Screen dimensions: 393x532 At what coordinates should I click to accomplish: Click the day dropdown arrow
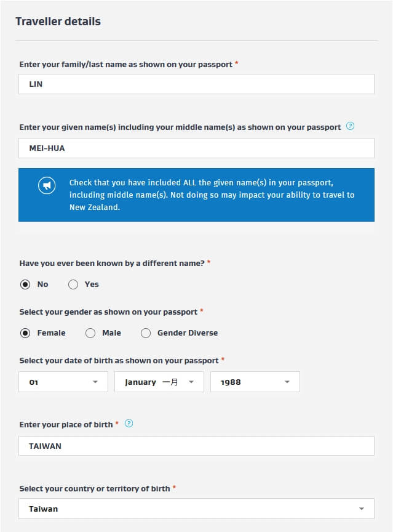95,382
